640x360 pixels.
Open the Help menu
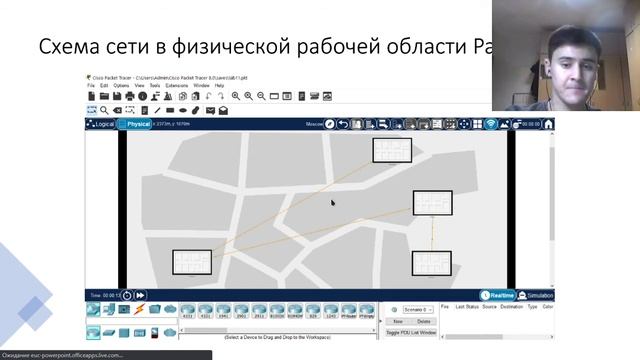tap(219, 86)
